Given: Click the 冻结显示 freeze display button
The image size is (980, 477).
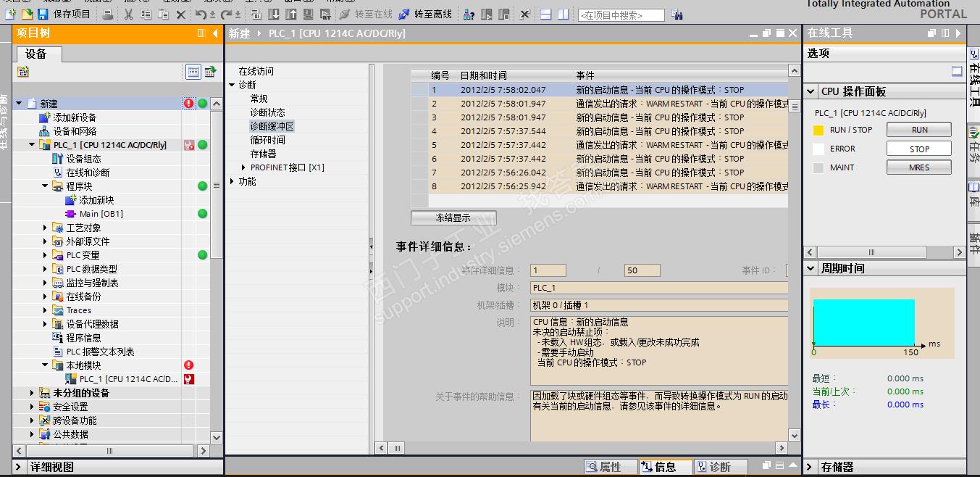Looking at the screenshot, I should [453, 217].
